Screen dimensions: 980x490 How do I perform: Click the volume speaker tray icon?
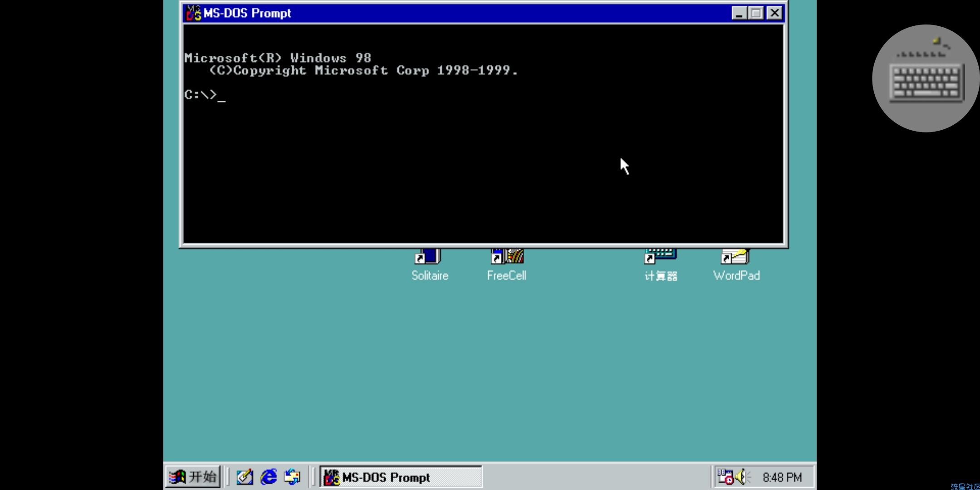[742, 477]
